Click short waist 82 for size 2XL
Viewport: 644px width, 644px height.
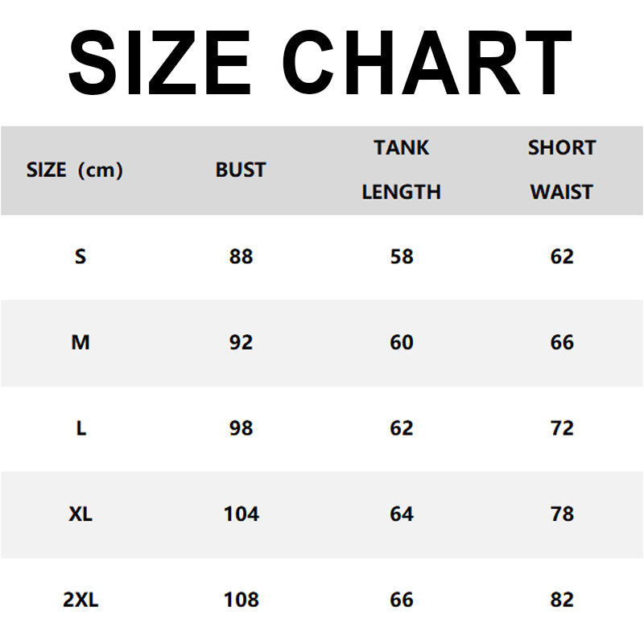[x=562, y=600]
